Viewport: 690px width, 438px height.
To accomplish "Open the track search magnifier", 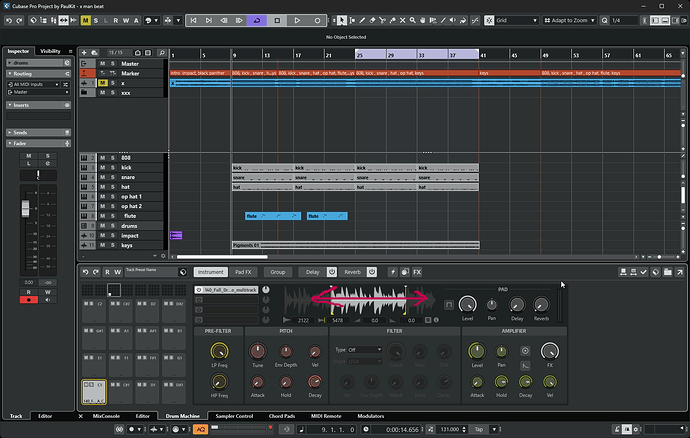I will (x=162, y=53).
